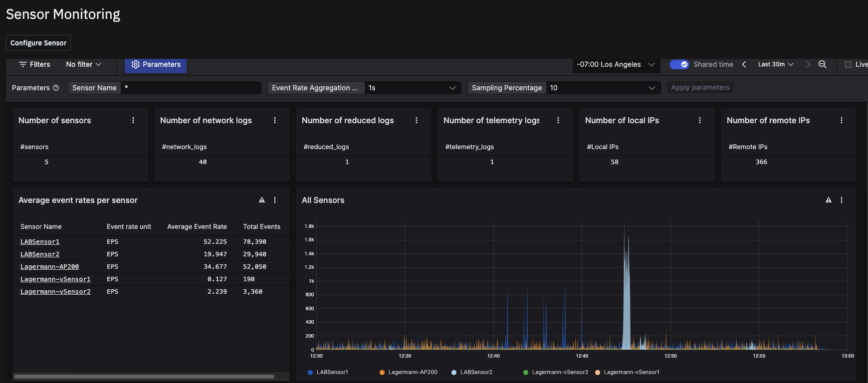Open the timezone Los Angeles dropdown
Screen dimensions: 868x383
pos(616,64)
